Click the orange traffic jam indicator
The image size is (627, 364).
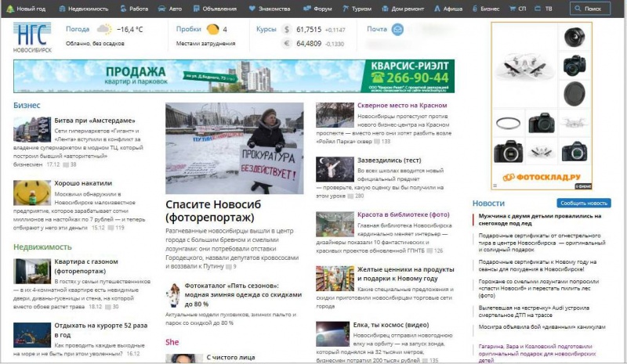click(212, 30)
